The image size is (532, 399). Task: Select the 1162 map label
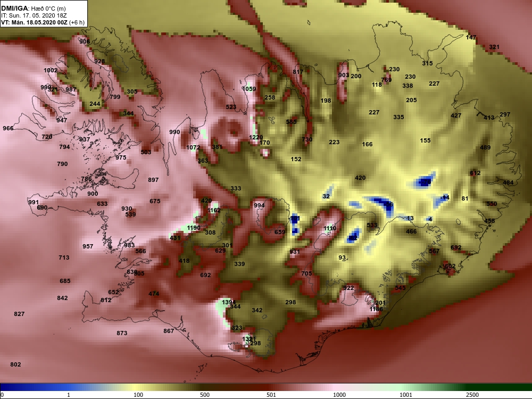(x=214, y=210)
